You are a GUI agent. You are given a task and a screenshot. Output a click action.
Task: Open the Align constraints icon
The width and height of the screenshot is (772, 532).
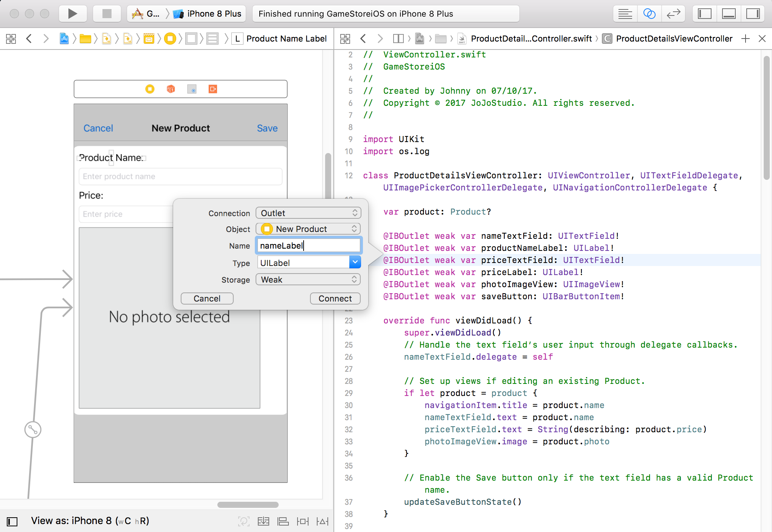click(x=283, y=521)
